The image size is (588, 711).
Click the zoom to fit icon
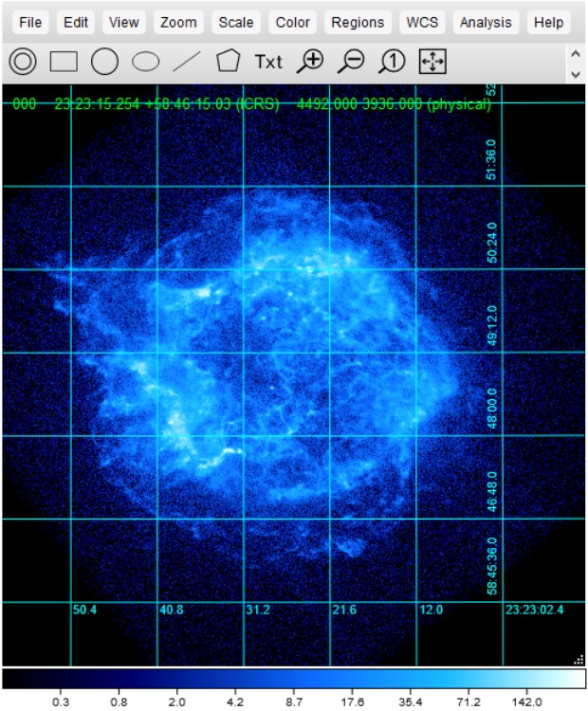pyautogui.click(x=432, y=62)
